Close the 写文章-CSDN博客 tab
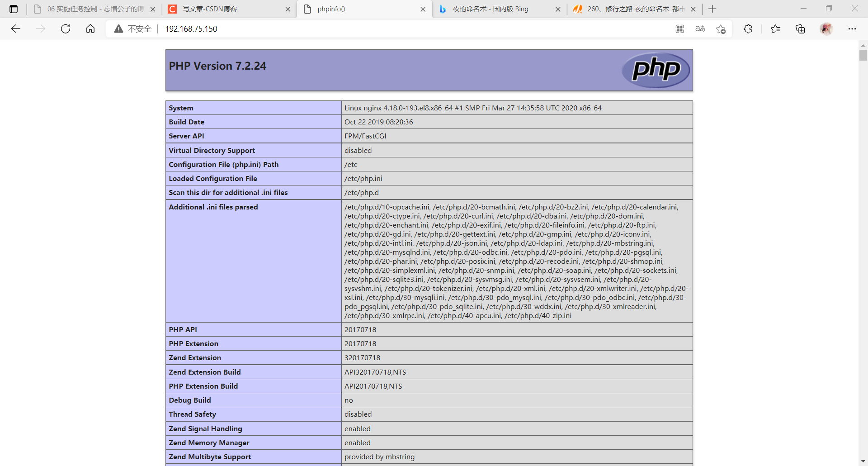The image size is (868, 466). (288, 9)
